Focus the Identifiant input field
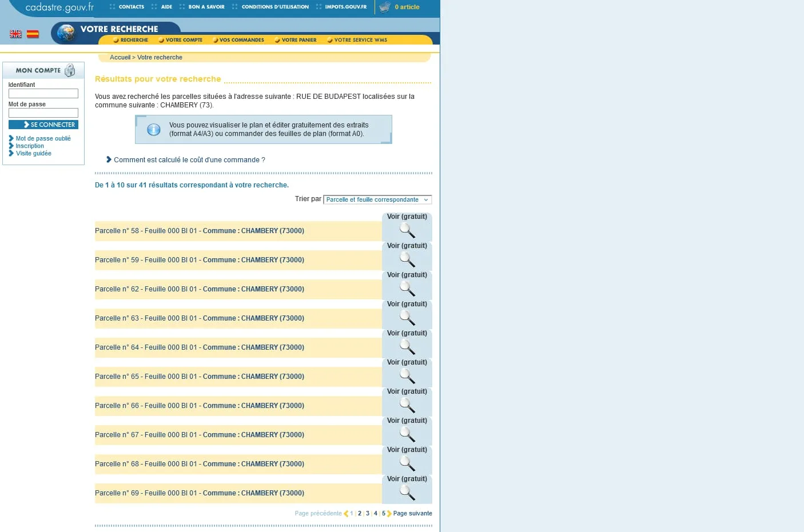The height and width of the screenshot is (532, 804). point(43,93)
